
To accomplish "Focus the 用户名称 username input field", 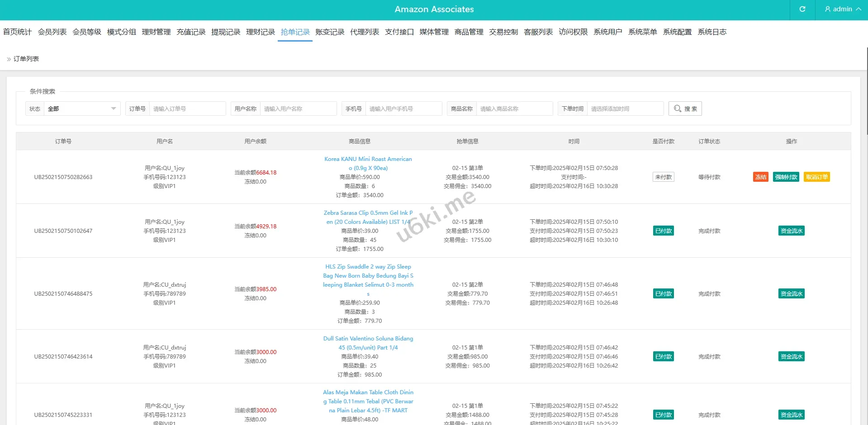I will point(298,109).
